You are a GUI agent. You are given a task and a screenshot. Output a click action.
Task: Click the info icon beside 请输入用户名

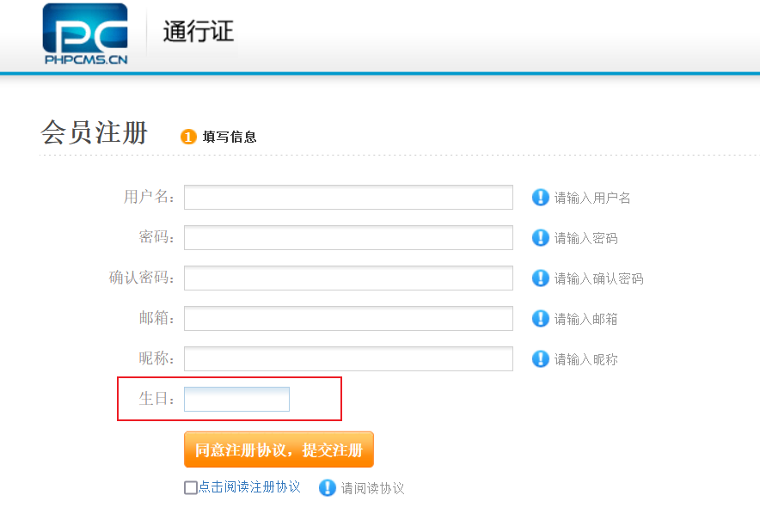[540, 198]
